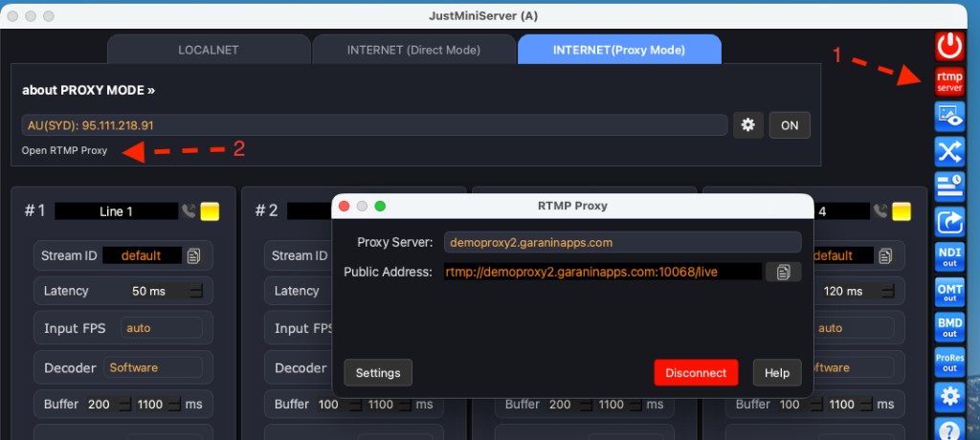Close the RTMP Proxy window
This screenshot has width=980, height=440.
click(x=344, y=206)
